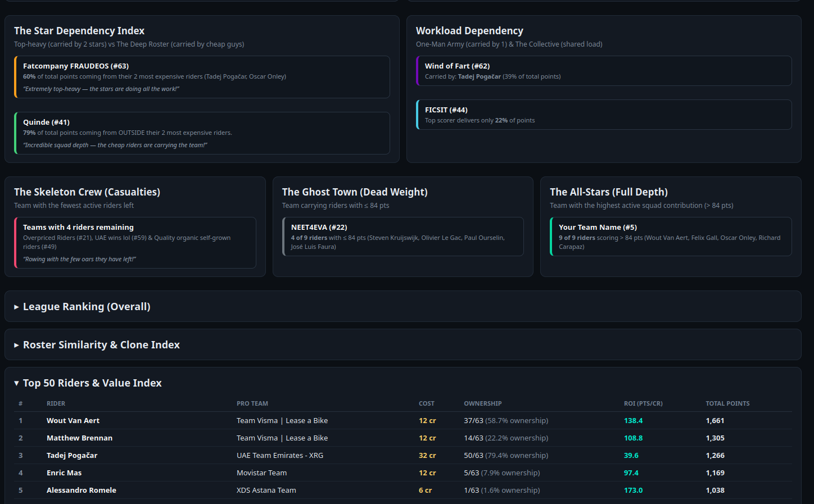Open the FICSIT (#44) card
This screenshot has height=504, width=814.
tap(604, 115)
